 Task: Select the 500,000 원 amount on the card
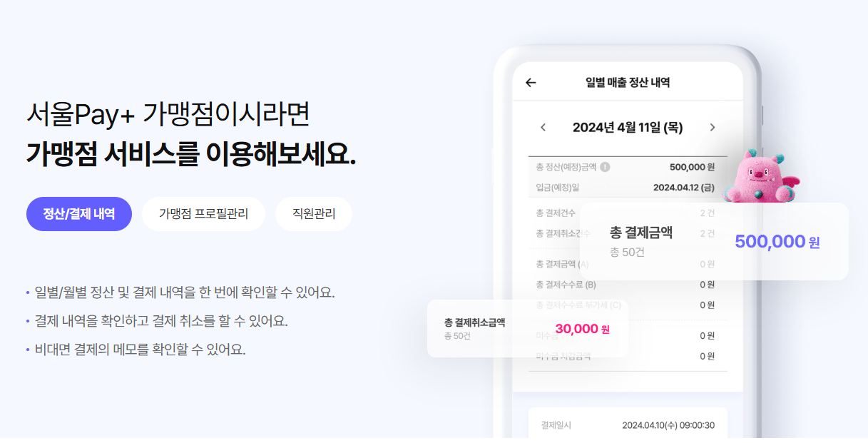click(x=777, y=242)
